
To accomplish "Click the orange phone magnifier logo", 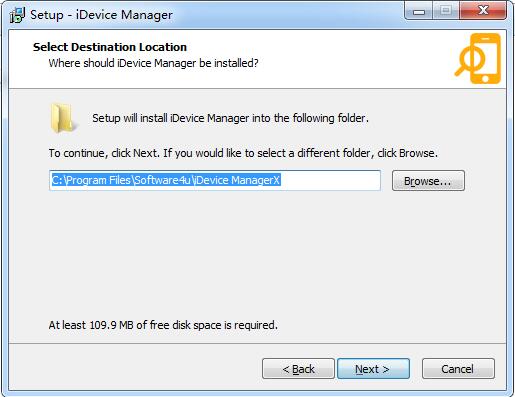I will pos(478,59).
